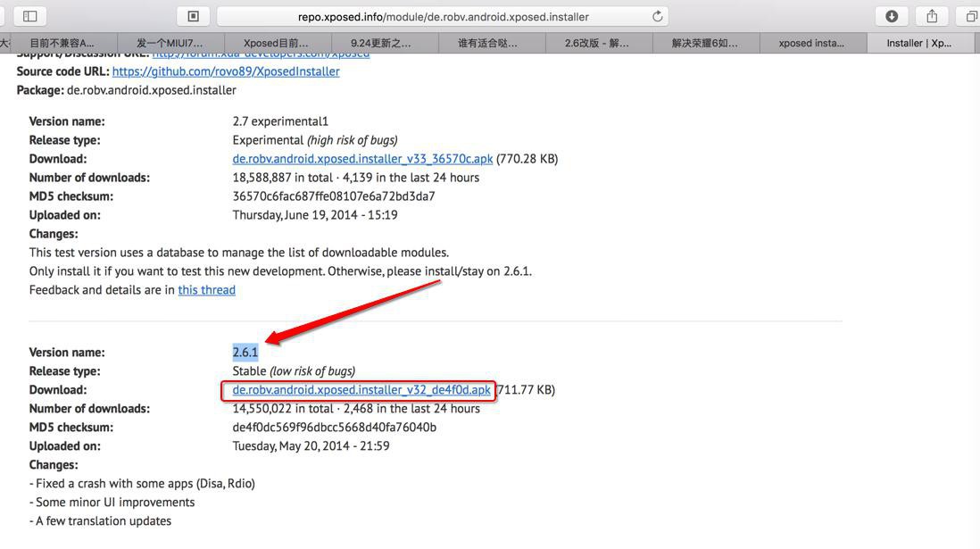This screenshot has height=549, width=980.
Task: Switch to the '目前不兼容A...' tab
Action: point(62,43)
